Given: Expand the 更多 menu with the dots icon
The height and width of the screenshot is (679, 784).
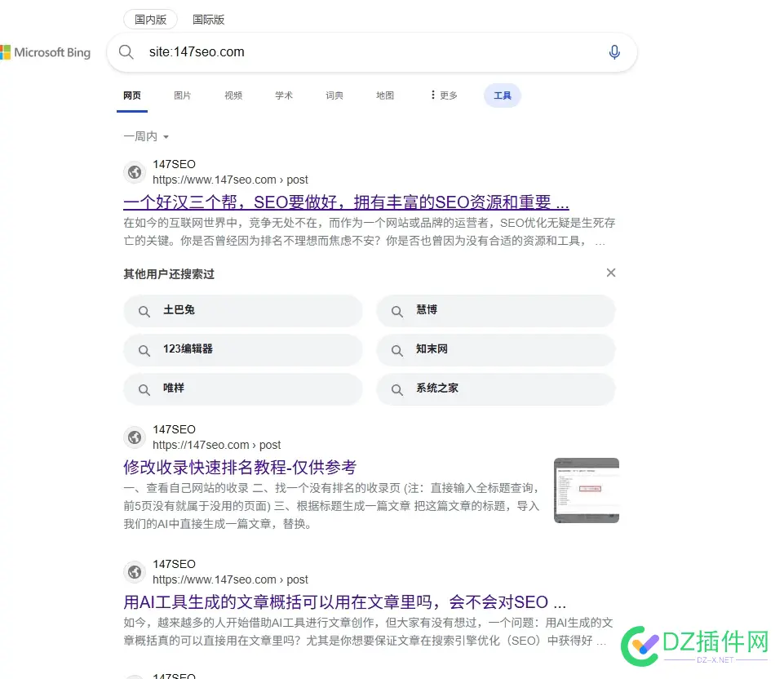Looking at the screenshot, I should coord(442,95).
